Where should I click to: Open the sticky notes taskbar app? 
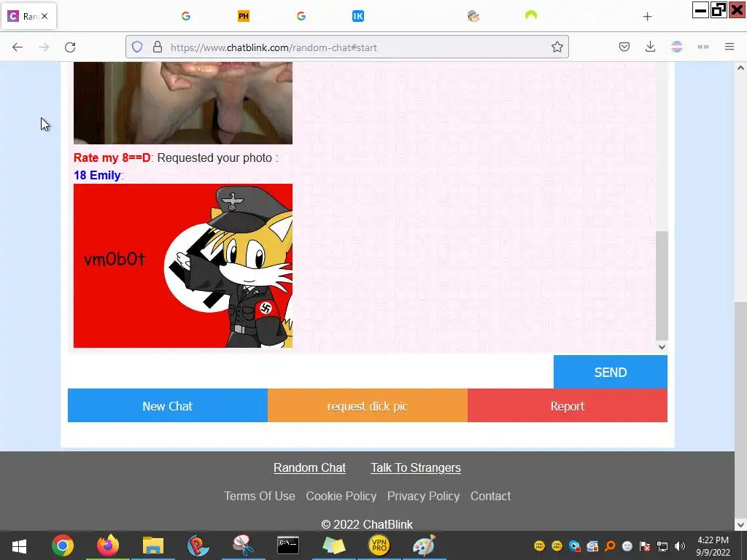tap(333, 545)
